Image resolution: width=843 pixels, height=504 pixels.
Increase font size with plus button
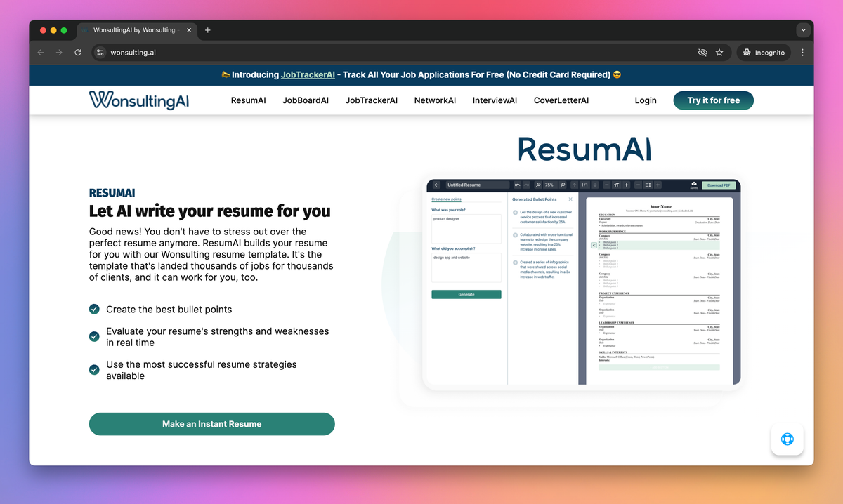pyautogui.click(x=627, y=185)
